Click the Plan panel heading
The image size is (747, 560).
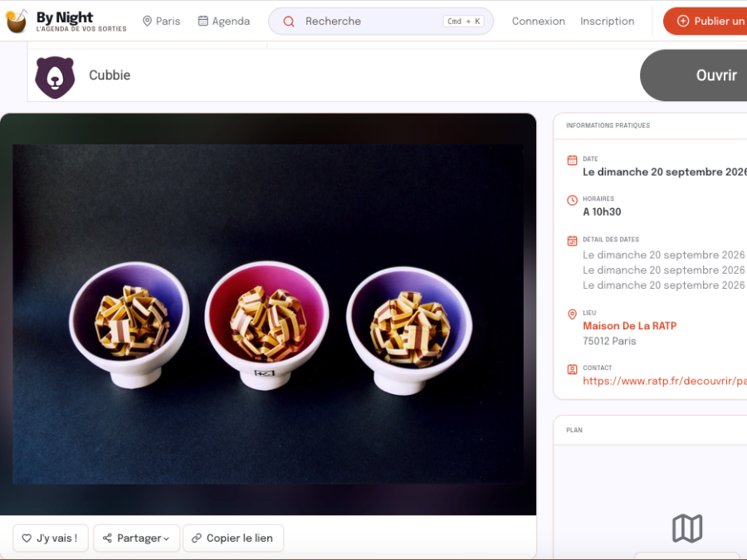click(x=574, y=430)
